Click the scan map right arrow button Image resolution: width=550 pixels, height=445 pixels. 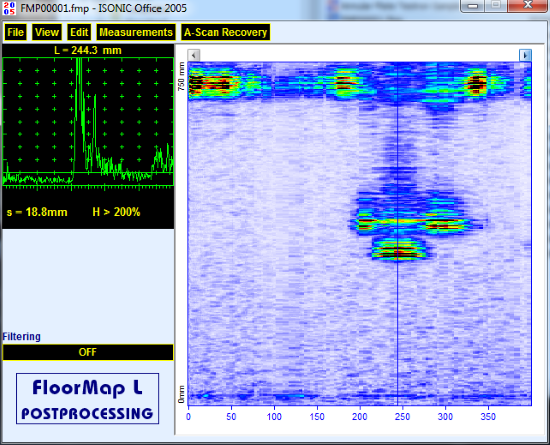[x=525, y=55]
